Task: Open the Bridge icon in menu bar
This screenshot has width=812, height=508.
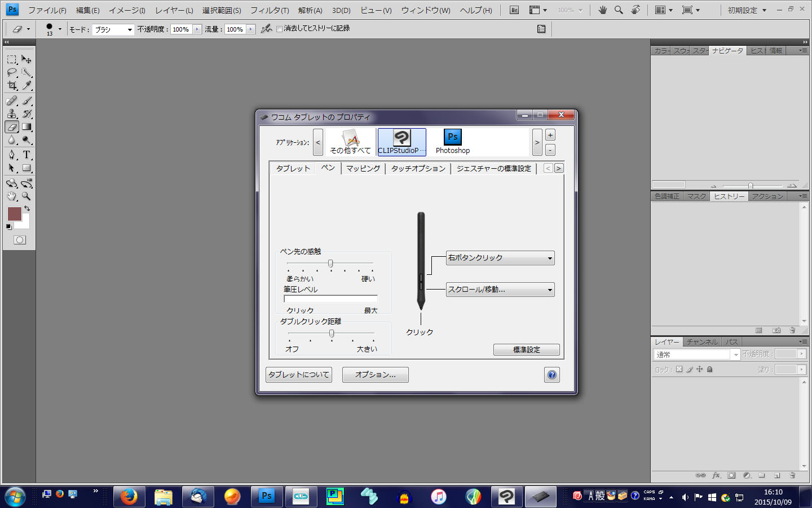Action: pos(514,10)
